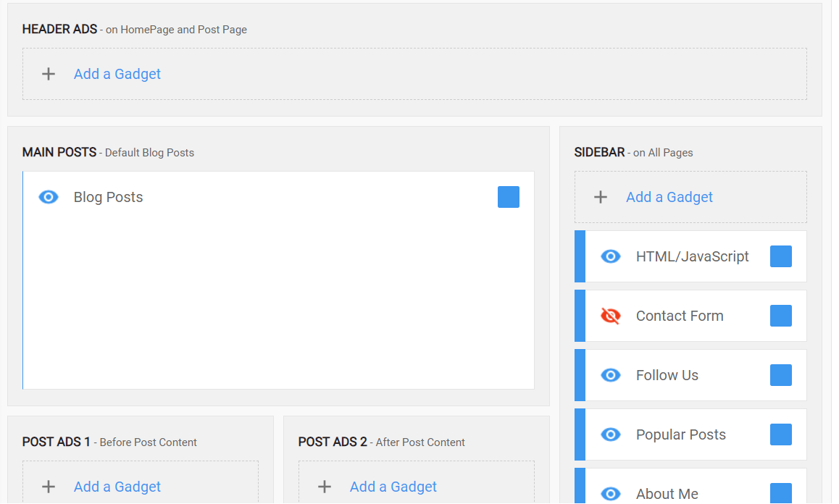Select the Popular Posts gadget label

(x=680, y=434)
